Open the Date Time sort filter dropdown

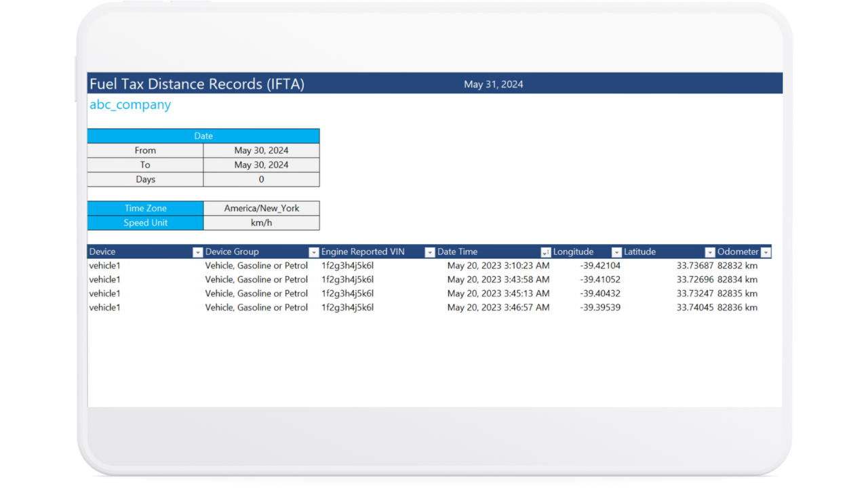click(x=545, y=252)
